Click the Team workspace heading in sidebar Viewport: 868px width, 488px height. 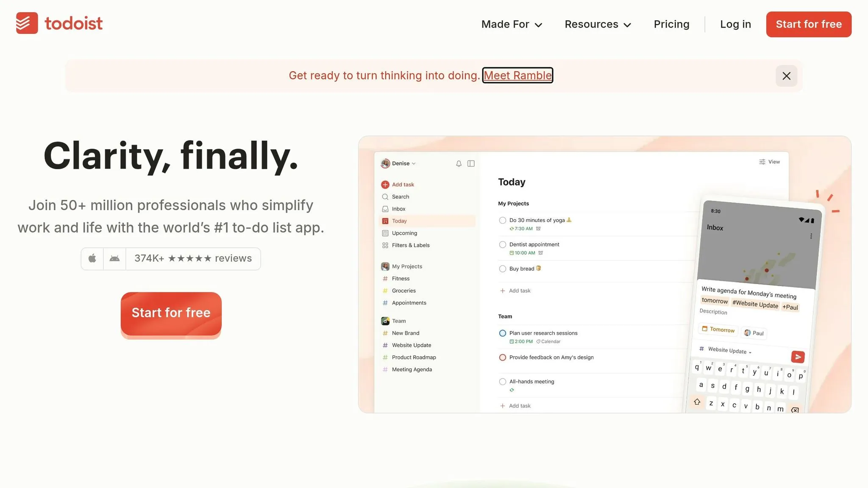pyautogui.click(x=399, y=321)
